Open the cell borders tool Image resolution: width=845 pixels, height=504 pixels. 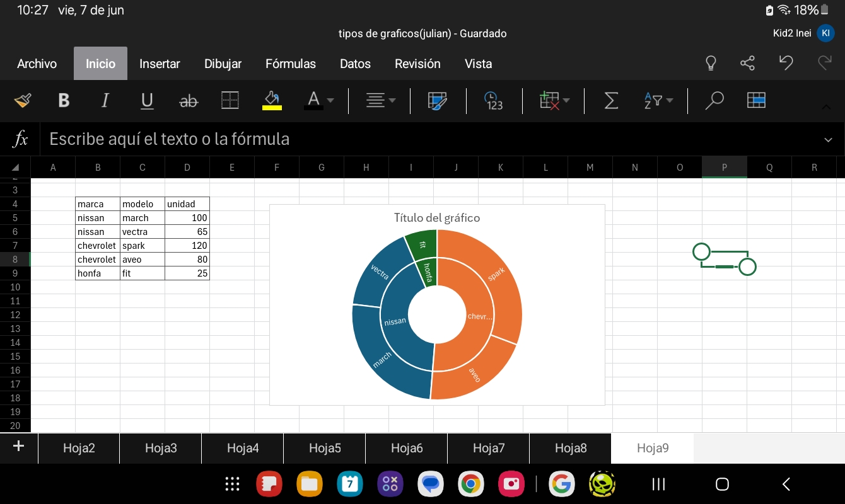click(x=230, y=100)
